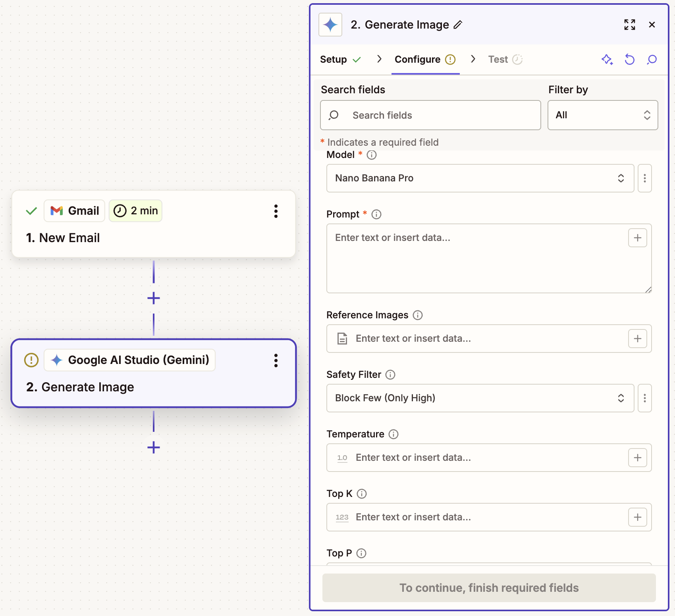Click the pencil icon to rename Generate Image
Viewport: 675px width, 616px height.
pyautogui.click(x=459, y=25)
